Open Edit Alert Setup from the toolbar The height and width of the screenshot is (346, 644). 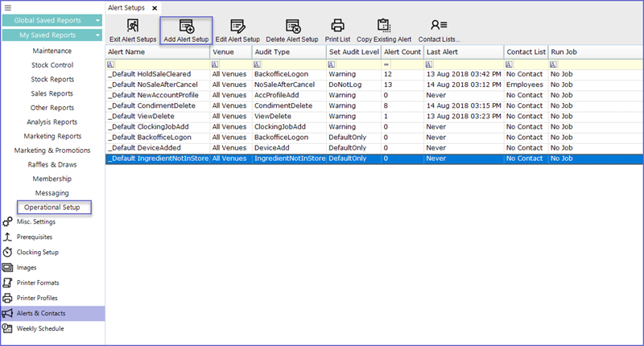coord(237,27)
